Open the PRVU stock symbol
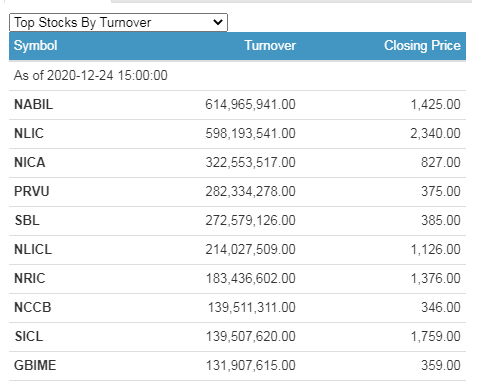The width and height of the screenshot is (483, 381). (32, 192)
